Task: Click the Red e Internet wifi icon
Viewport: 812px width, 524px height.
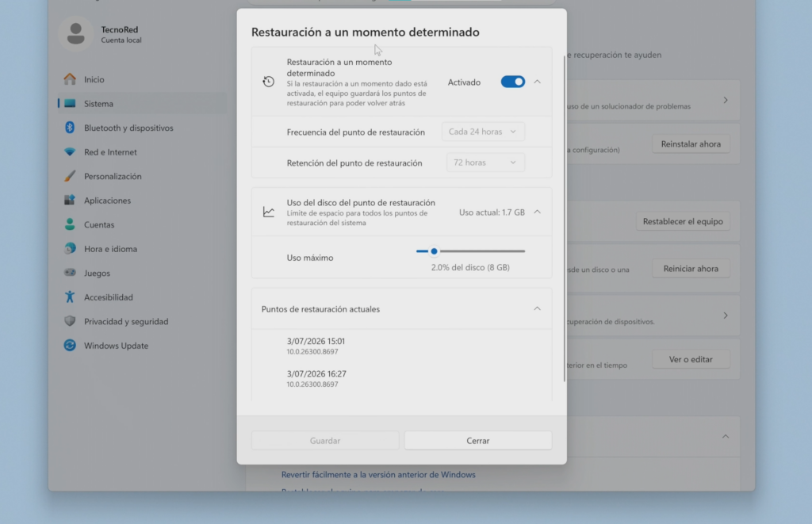Action: tap(70, 151)
